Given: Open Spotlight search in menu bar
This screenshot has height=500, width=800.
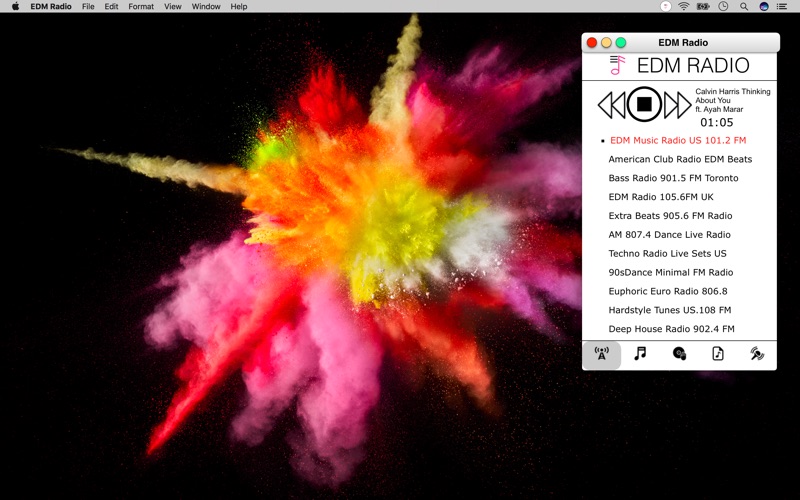Looking at the screenshot, I should click(x=744, y=7).
